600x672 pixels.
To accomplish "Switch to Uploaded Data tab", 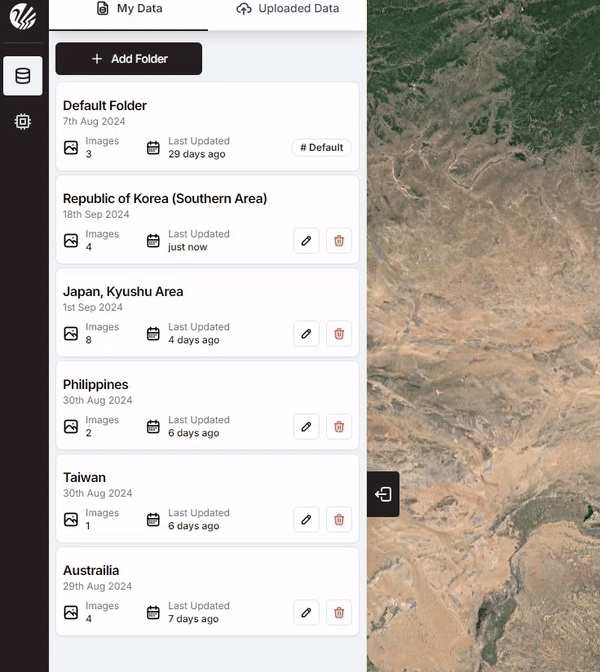I will point(288,9).
